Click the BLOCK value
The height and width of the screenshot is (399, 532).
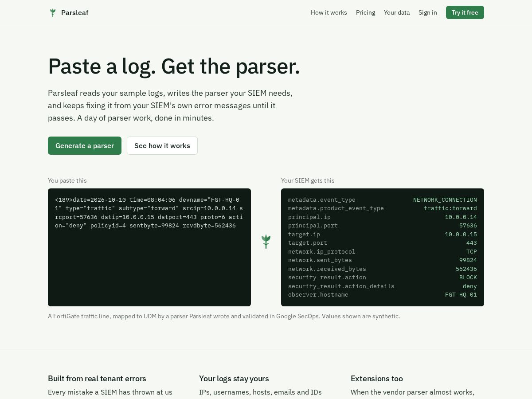click(x=468, y=278)
